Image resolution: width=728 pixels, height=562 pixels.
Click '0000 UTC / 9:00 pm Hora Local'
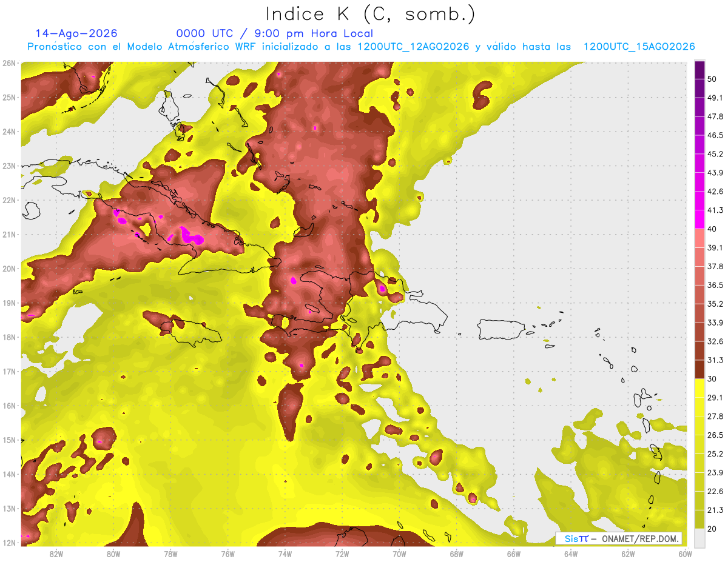click(x=275, y=33)
